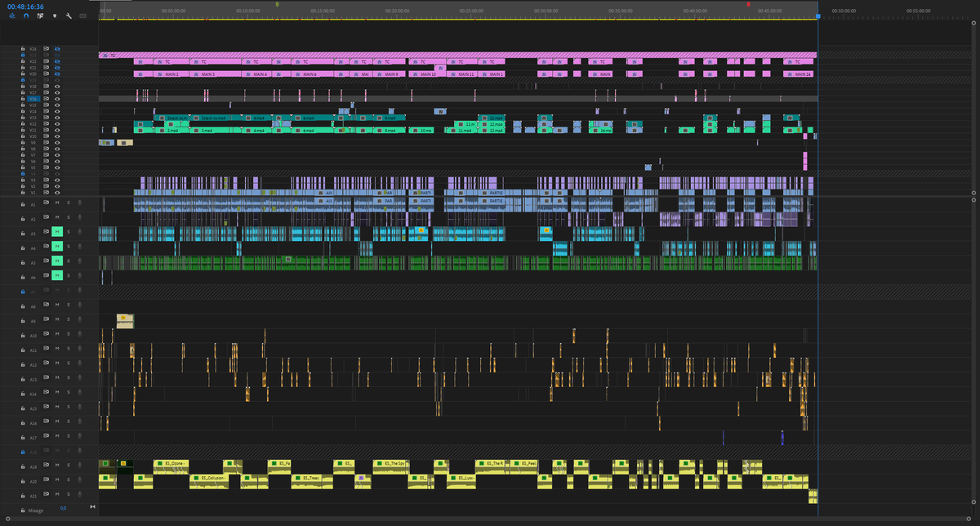
Task: Unlock the locked V23 track
Action: [23, 56]
